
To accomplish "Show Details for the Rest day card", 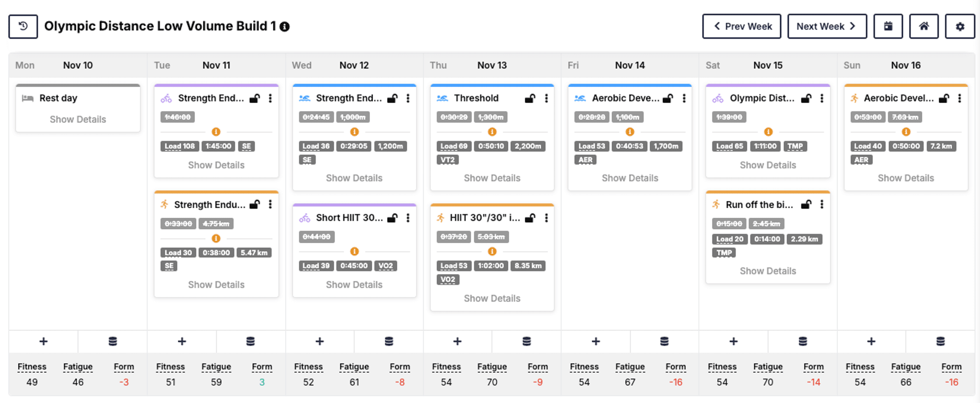I will click(x=78, y=119).
